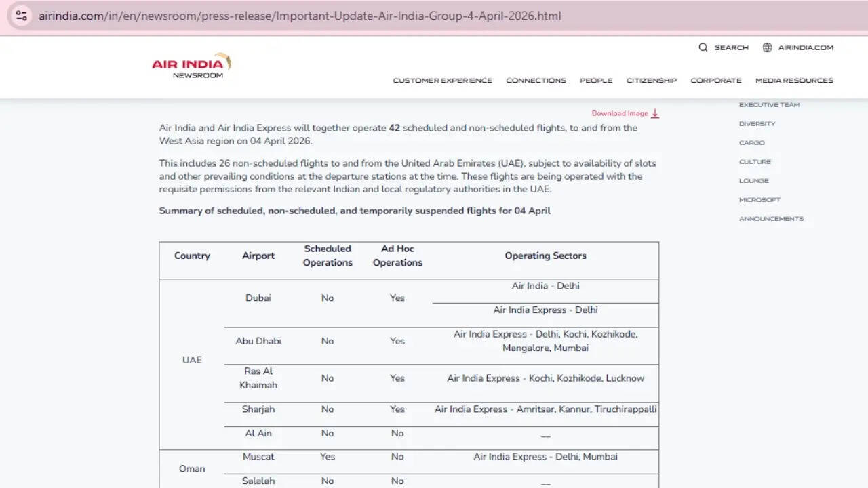Open the People menu

pos(596,80)
